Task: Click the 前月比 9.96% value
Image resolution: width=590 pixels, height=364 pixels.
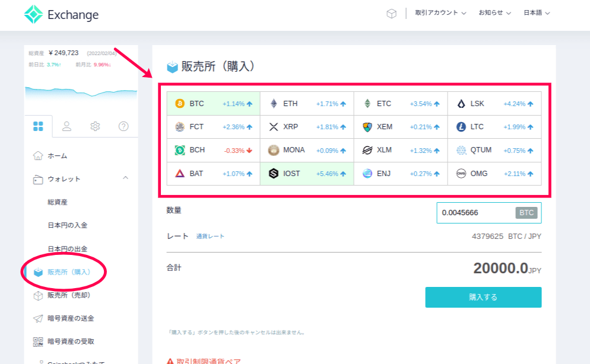Action: pyautogui.click(x=102, y=65)
